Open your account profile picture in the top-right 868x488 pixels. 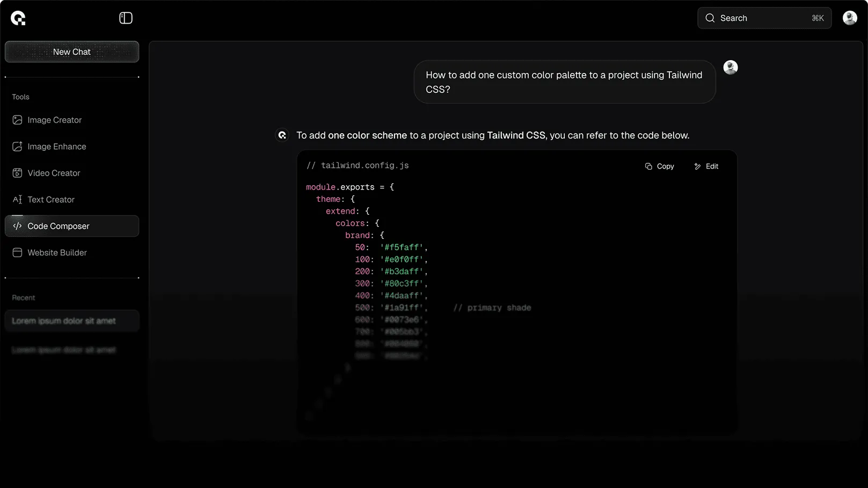pos(850,17)
